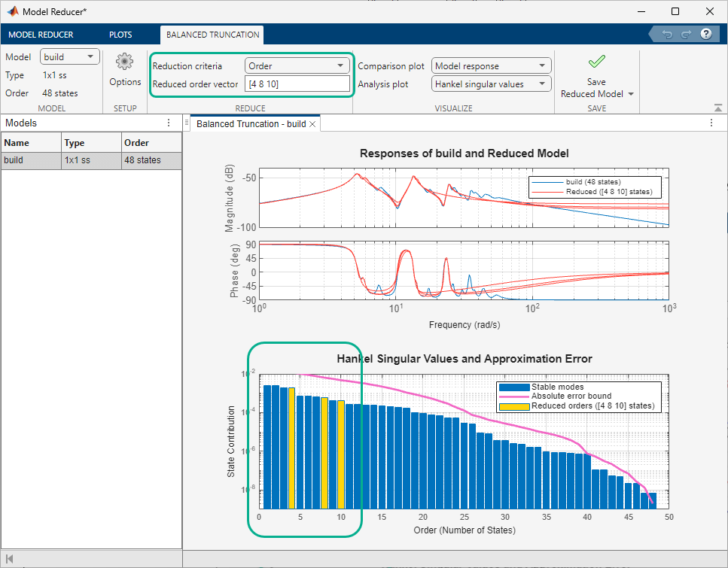Open help with the question mark icon
Screen dimensions: 728x568
706,35
